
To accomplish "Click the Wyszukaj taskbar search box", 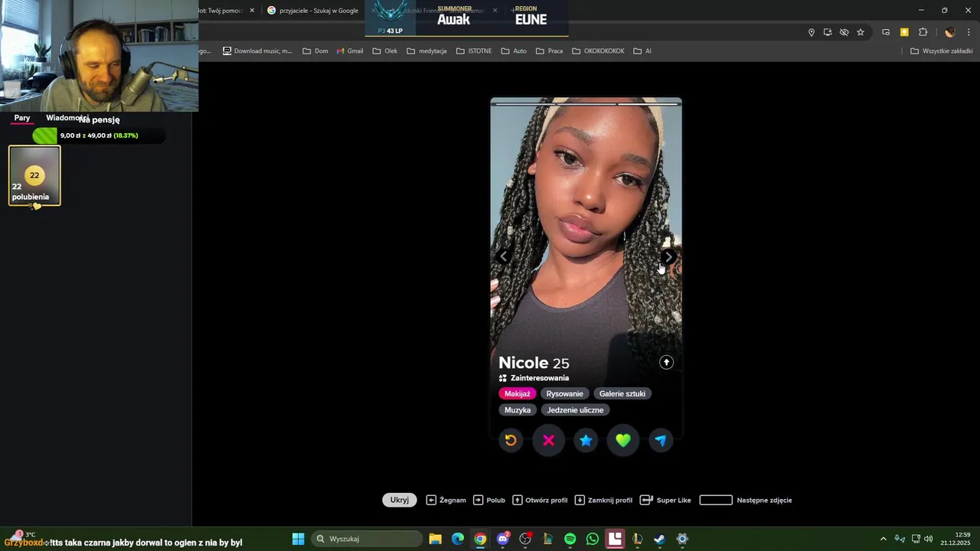I will (x=367, y=539).
